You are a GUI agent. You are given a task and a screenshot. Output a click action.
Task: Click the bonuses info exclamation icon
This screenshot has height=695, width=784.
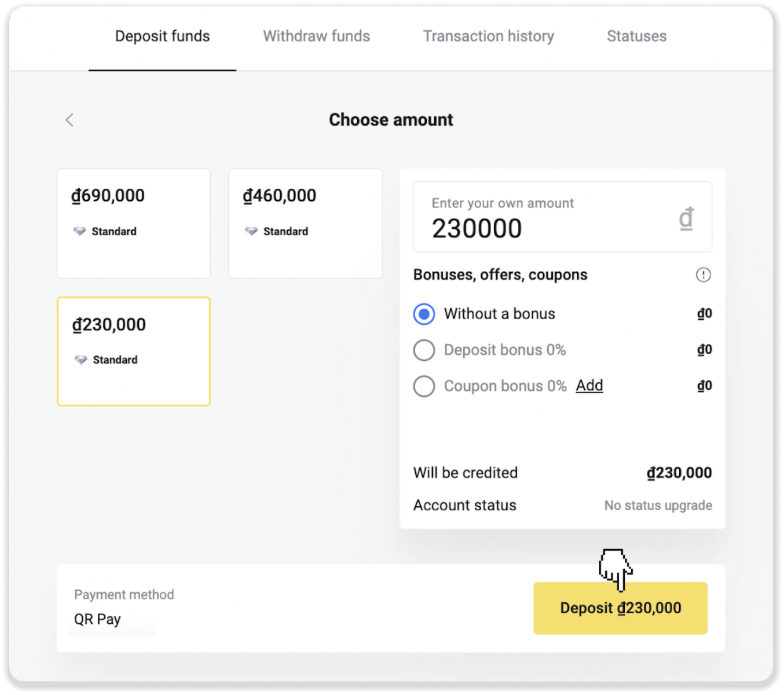point(703,275)
